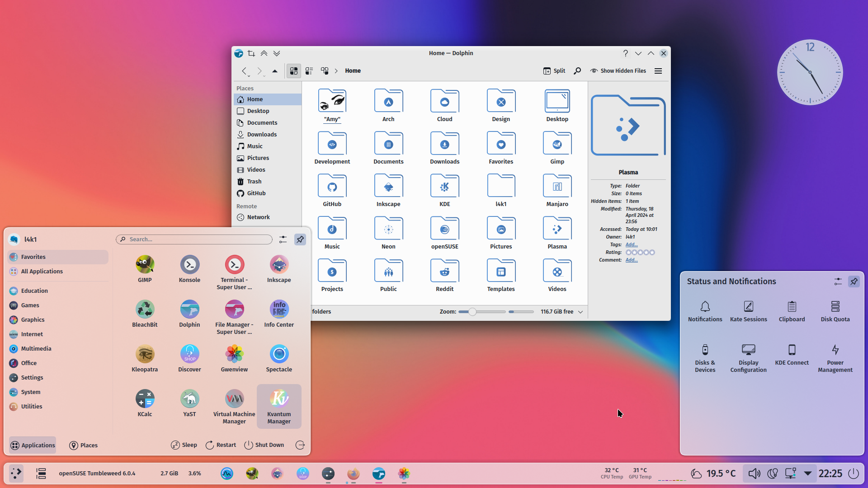Expand the hidden system tray arrow
Screen dimensions: 868x488
click(808, 474)
